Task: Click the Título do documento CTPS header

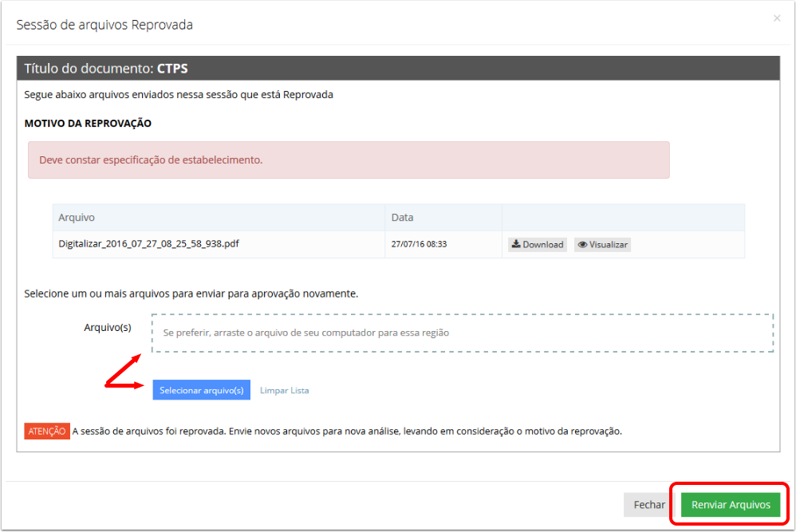Action: click(399, 69)
